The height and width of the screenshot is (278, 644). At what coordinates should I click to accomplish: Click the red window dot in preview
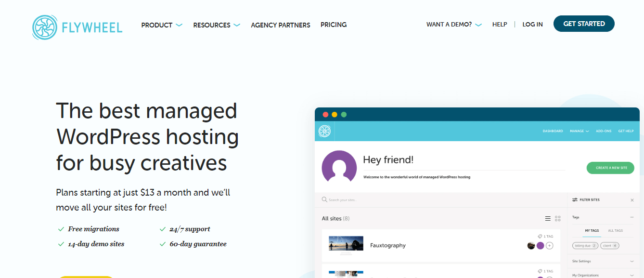tap(325, 115)
